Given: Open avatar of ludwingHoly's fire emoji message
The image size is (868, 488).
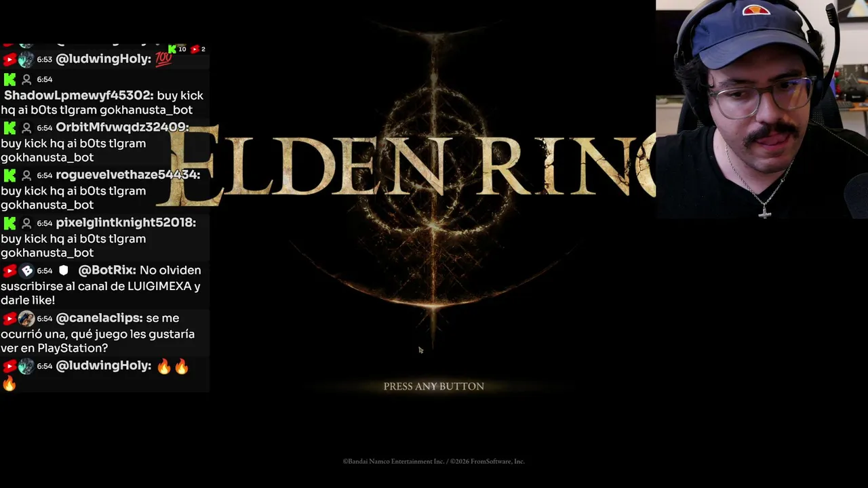Looking at the screenshot, I should pyautogui.click(x=26, y=367).
